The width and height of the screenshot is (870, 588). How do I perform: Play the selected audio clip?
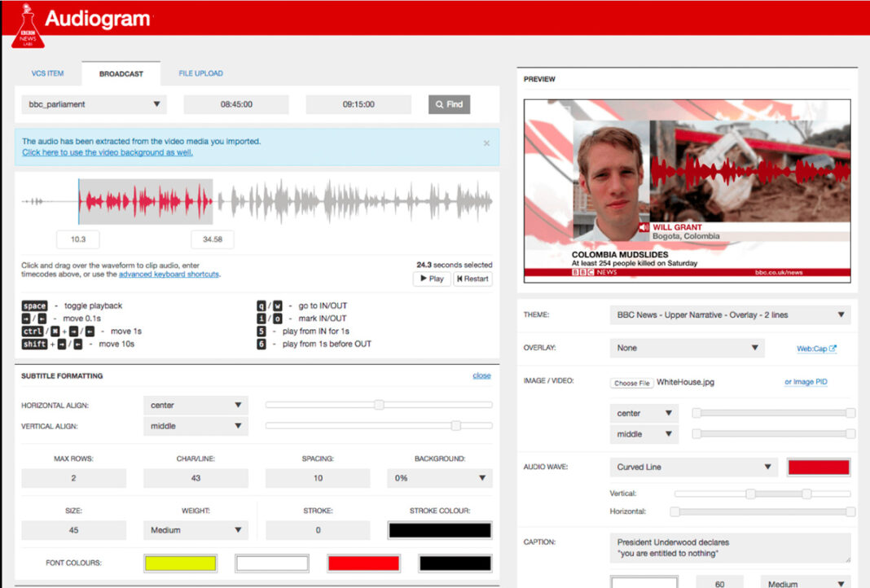431,279
